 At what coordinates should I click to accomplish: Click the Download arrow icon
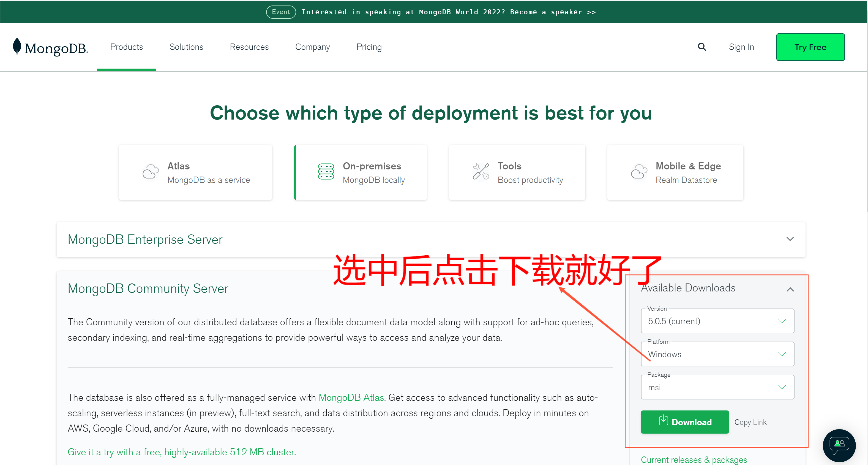664,421
